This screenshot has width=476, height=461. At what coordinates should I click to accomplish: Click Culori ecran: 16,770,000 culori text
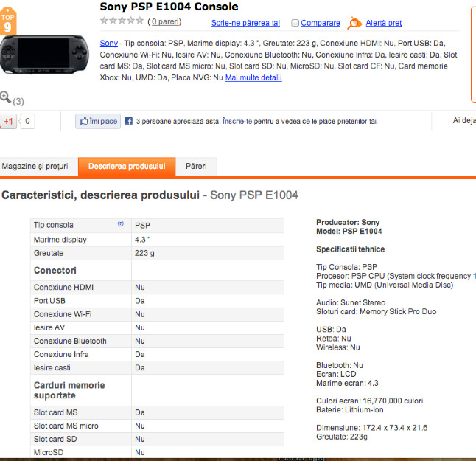coord(369,401)
